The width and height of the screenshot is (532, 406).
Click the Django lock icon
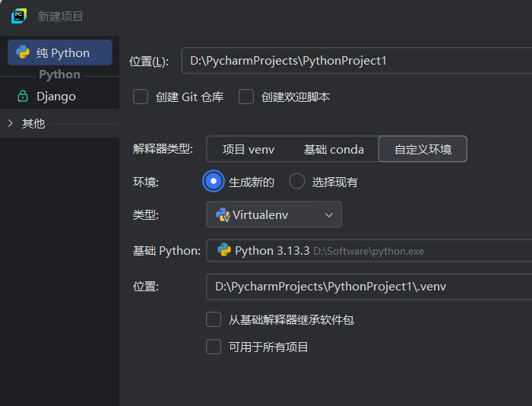23,96
